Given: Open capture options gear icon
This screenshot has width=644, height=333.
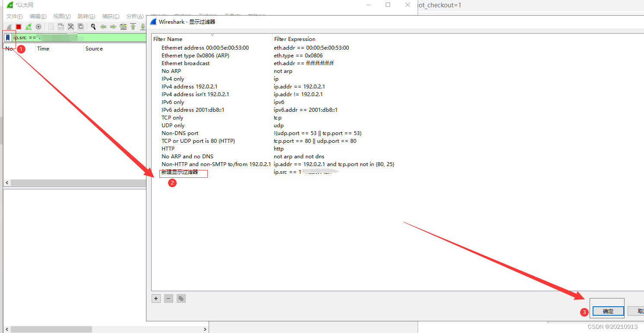Looking at the screenshot, I should pyautogui.click(x=38, y=27).
